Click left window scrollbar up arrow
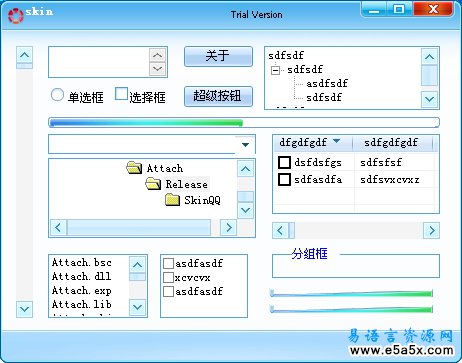This screenshot has height=363, width=462. tap(24, 55)
